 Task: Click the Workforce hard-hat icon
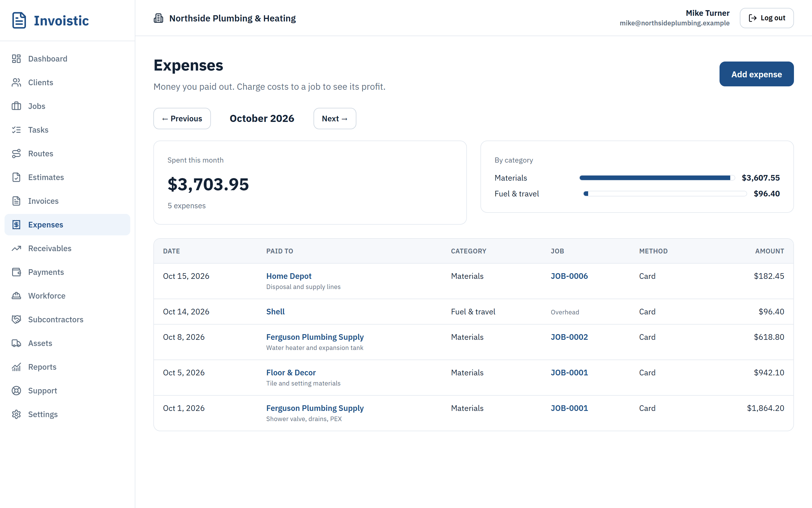[16, 296]
